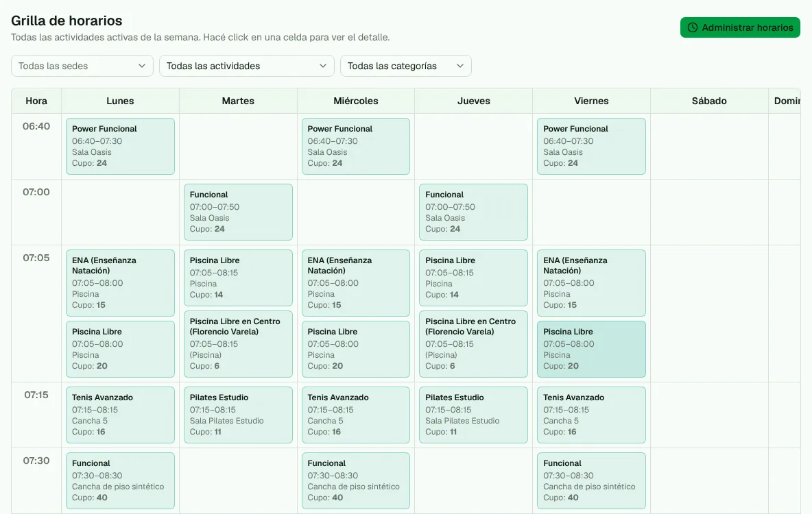
Task: Open Wednesday's Piscina Libre Cupo 20 card
Action: pos(356,350)
